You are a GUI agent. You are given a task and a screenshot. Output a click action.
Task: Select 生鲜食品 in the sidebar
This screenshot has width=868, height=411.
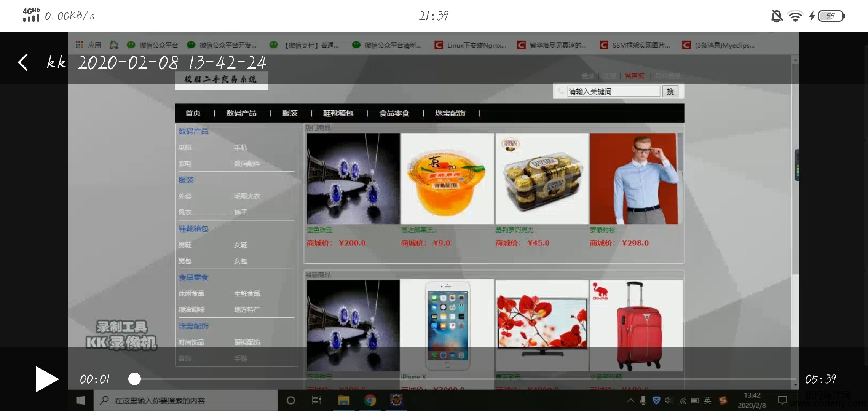pyautogui.click(x=247, y=293)
